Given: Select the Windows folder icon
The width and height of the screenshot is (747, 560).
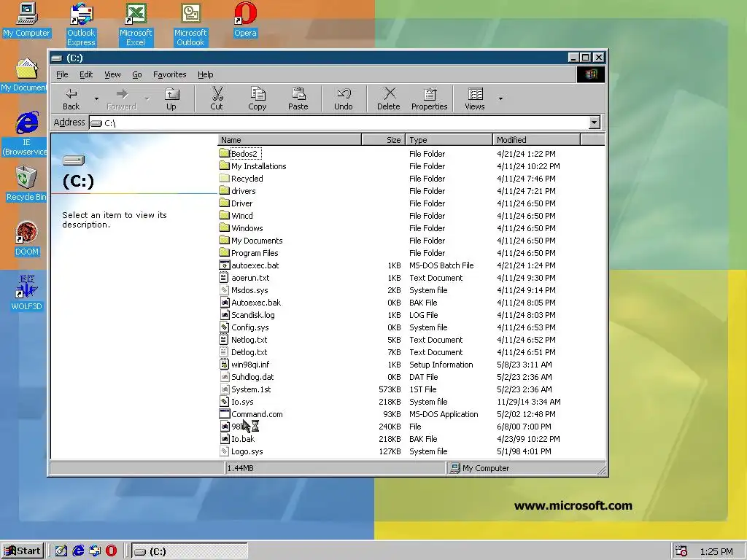Looking at the screenshot, I should pyautogui.click(x=225, y=227).
